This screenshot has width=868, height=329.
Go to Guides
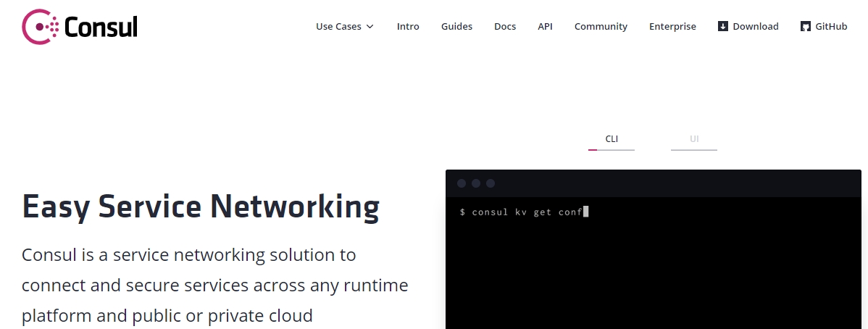[x=456, y=26]
